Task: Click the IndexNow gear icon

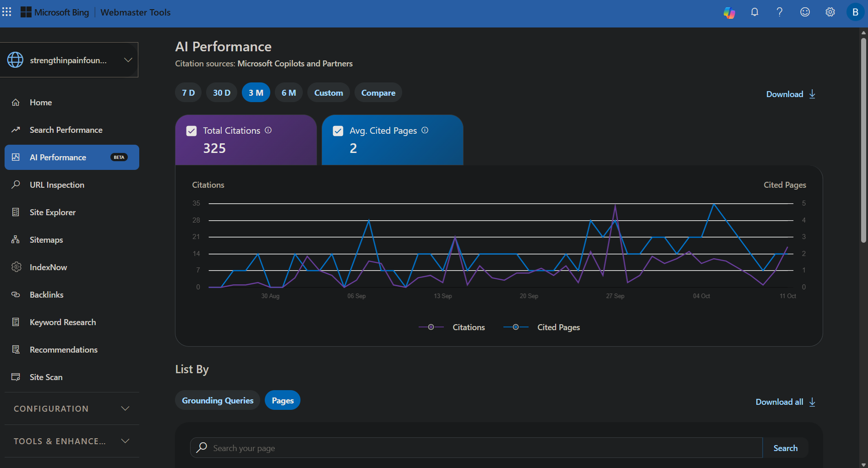Action: click(x=16, y=267)
